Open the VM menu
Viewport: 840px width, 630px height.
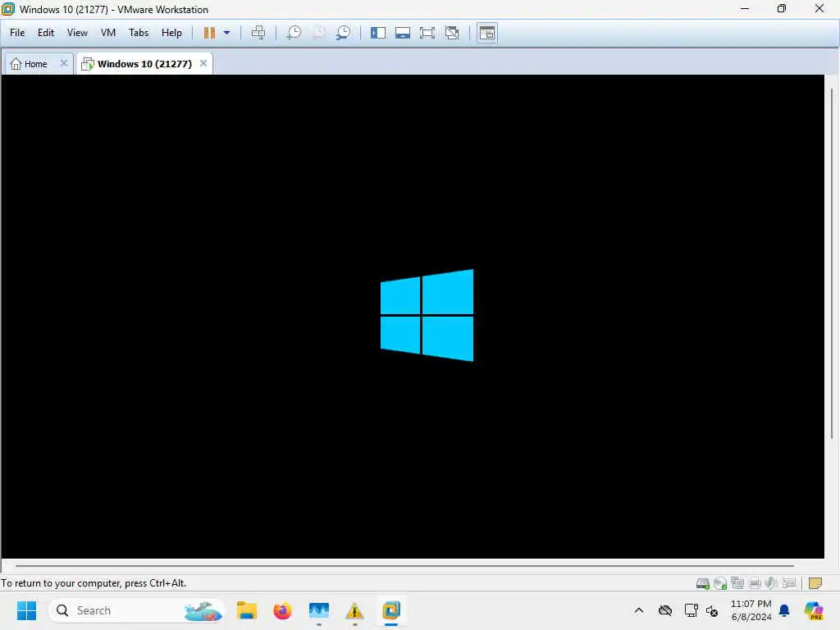pos(108,33)
